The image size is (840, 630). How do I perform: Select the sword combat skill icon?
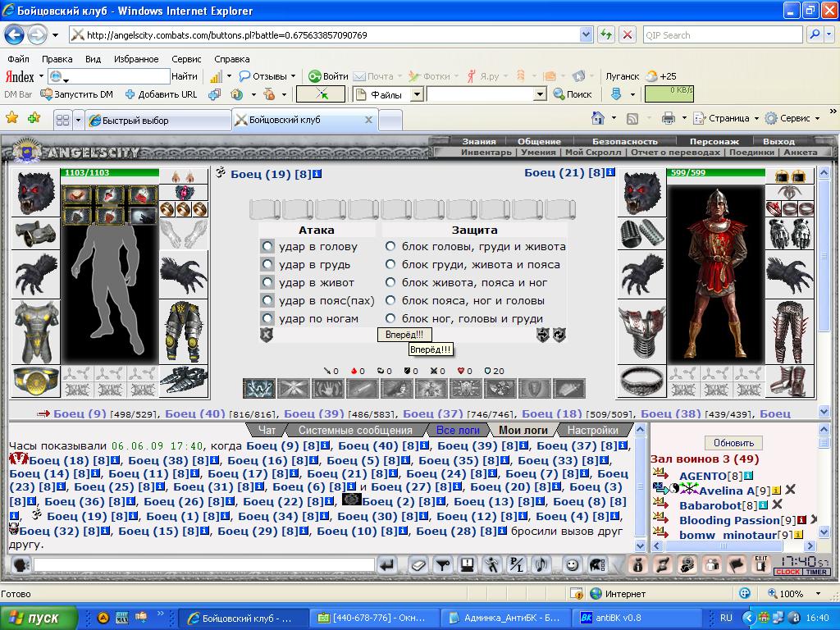tap(362, 388)
